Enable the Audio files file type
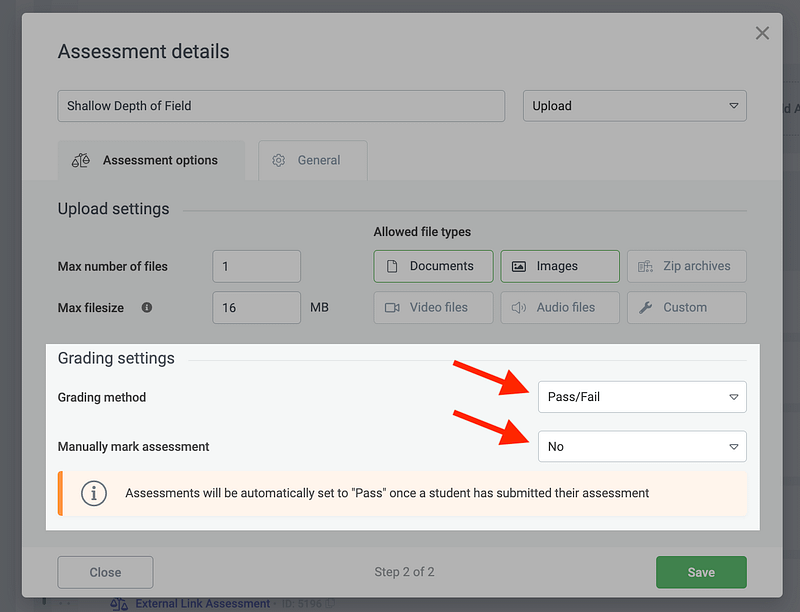The width and height of the screenshot is (800, 612). pyautogui.click(x=559, y=307)
